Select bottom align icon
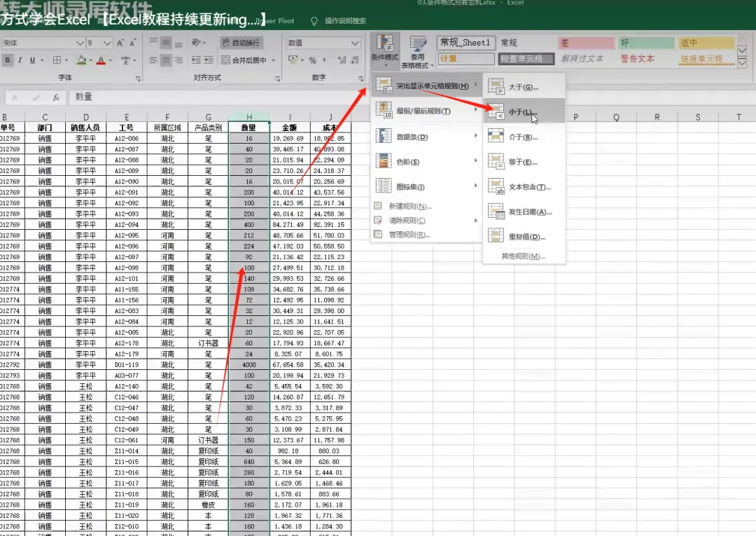This screenshot has height=536, width=756. [178, 43]
